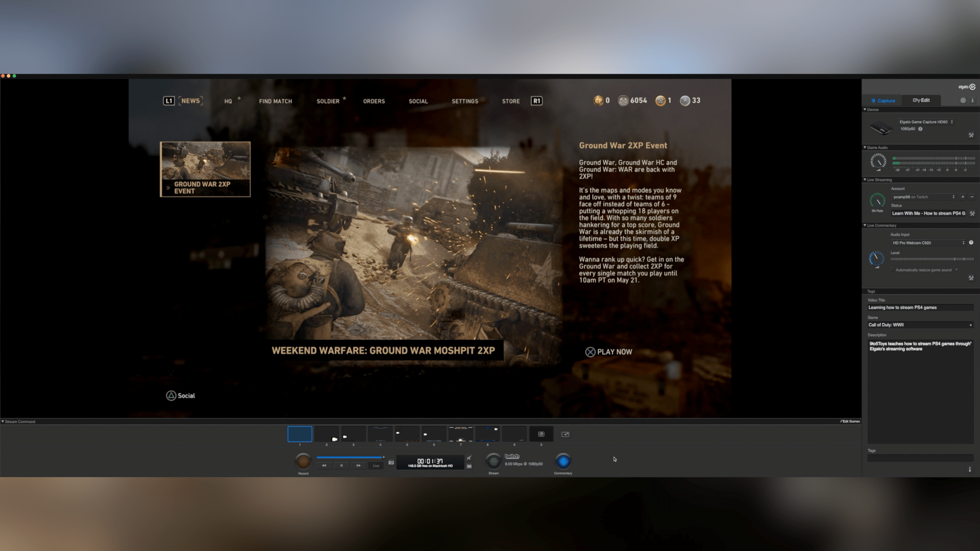This screenshot has width=980, height=551.
Task: Click the Twitch logo near Stream button
Action: tap(512, 457)
